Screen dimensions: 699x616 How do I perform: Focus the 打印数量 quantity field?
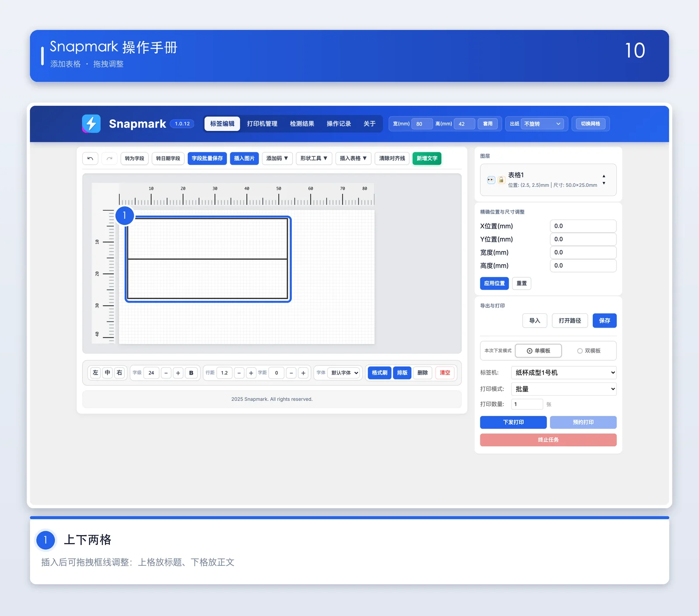(527, 404)
